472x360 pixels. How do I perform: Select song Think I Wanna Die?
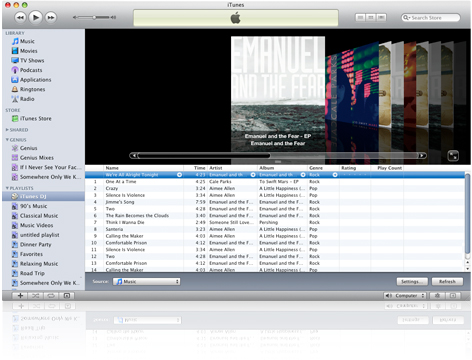275,222
